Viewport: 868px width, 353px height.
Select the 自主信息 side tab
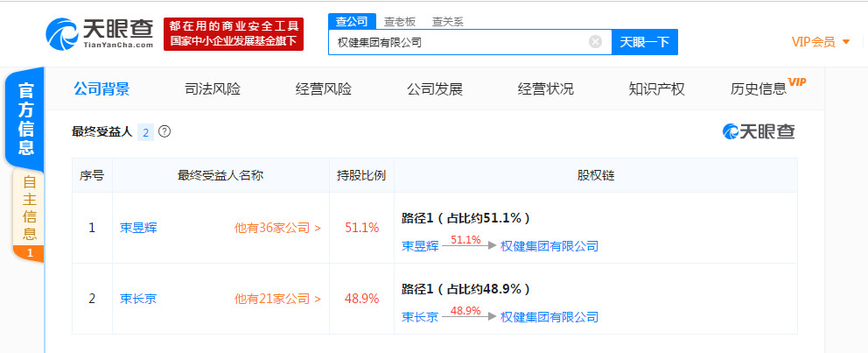pyautogui.click(x=30, y=216)
